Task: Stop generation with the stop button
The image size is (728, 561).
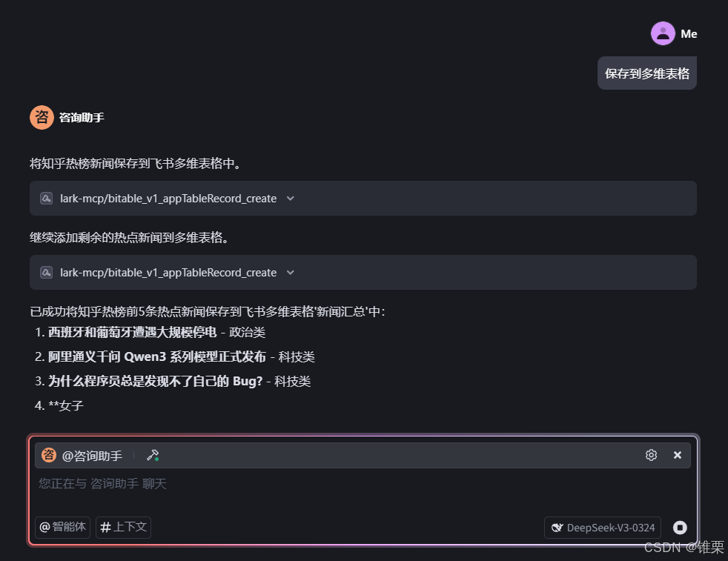Action: 680,528
